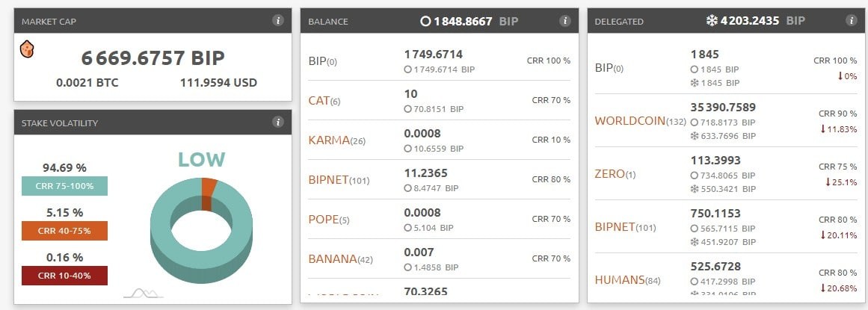This screenshot has width=868, height=310.
Task: Click the Balance panel info icon
Action: [x=564, y=20]
